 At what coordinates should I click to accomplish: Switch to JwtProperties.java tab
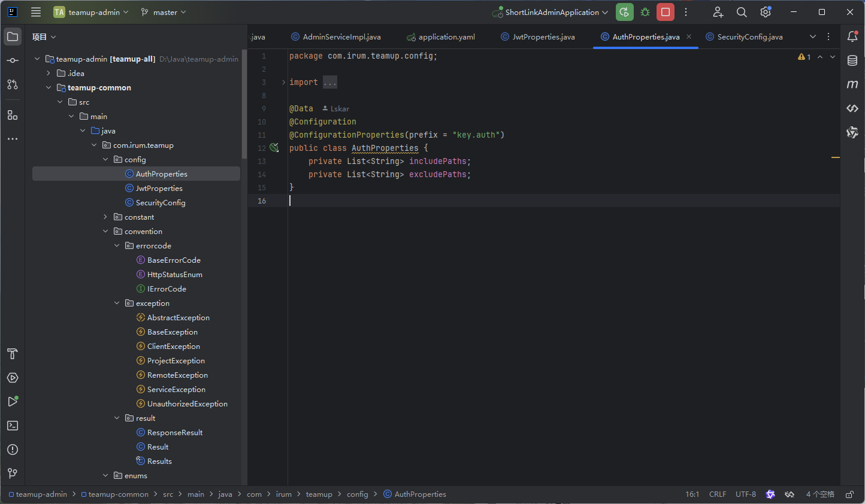[x=538, y=37]
